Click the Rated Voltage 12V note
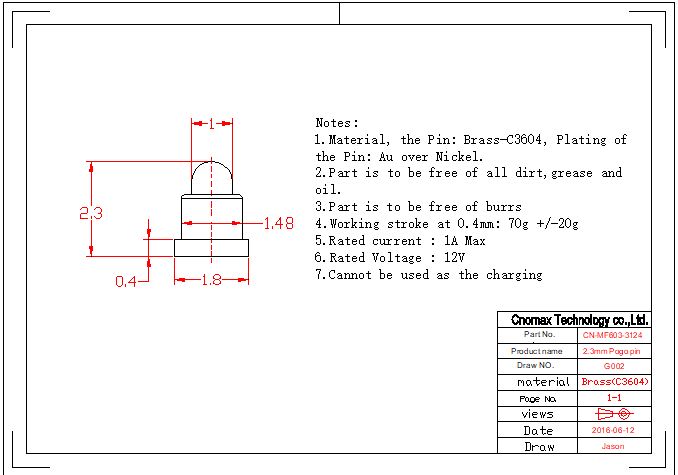 392,258
